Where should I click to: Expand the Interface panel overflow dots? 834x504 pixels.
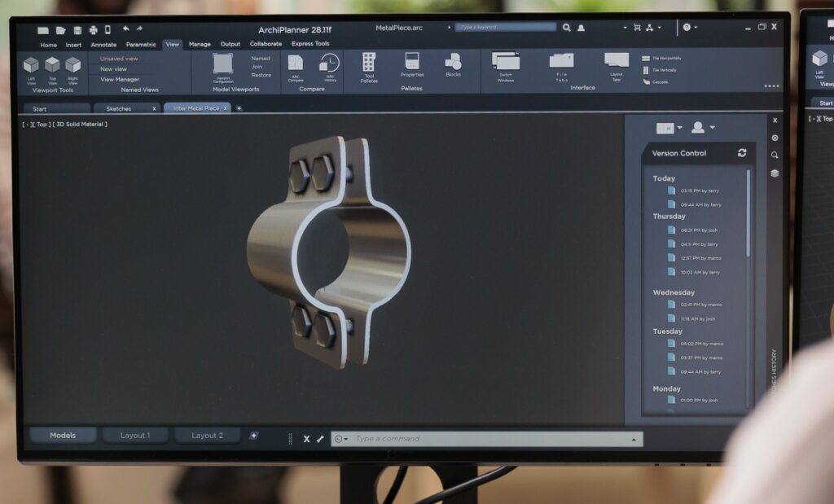pos(770,85)
